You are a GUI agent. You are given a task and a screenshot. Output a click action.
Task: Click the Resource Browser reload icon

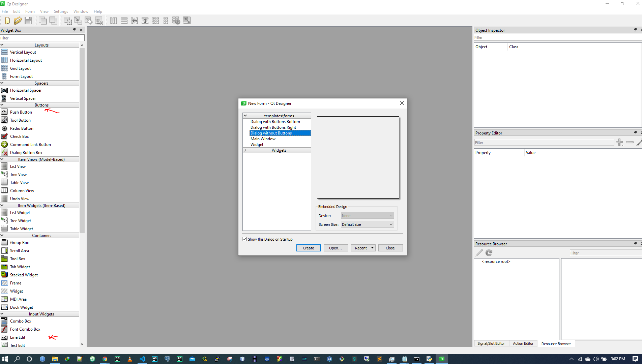[x=489, y=253]
